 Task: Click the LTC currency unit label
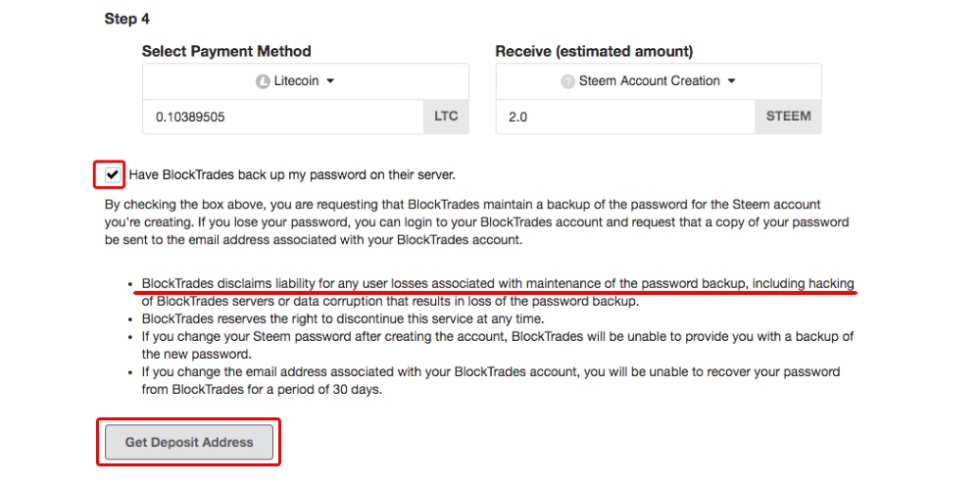tap(446, 117)
